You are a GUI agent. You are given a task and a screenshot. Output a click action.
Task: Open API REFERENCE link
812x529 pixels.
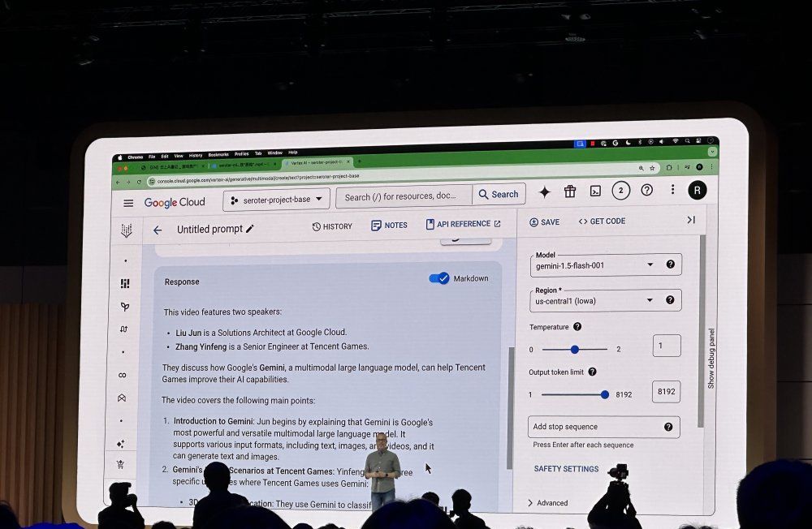tap(463, 224)
